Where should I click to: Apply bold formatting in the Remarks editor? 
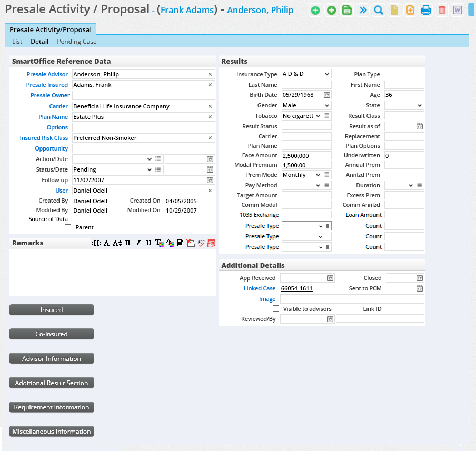tap(127, 243)
